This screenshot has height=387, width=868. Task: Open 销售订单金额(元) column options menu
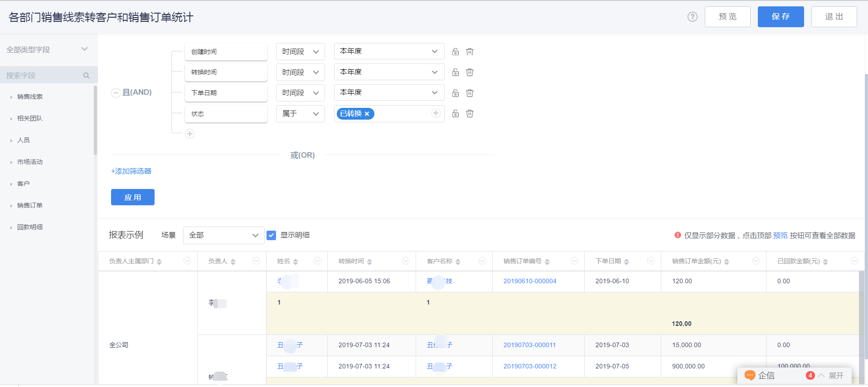[756, 261]
